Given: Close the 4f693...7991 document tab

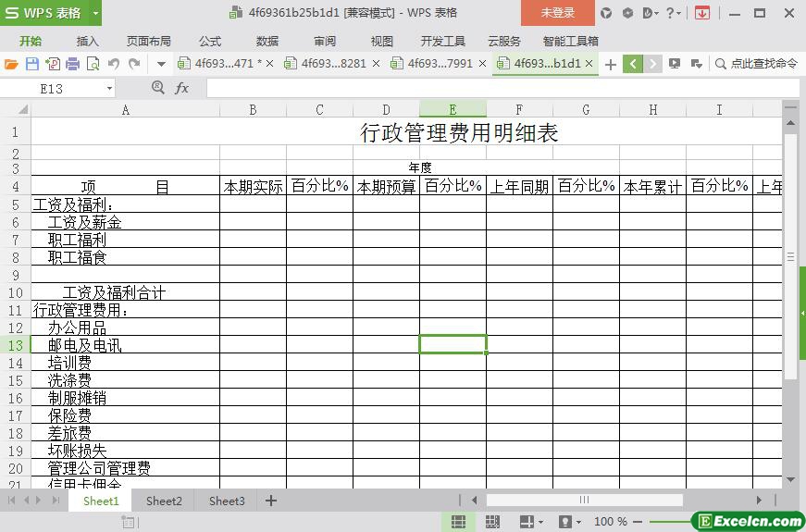Looking at the screenshot, I should click(482, 64).
